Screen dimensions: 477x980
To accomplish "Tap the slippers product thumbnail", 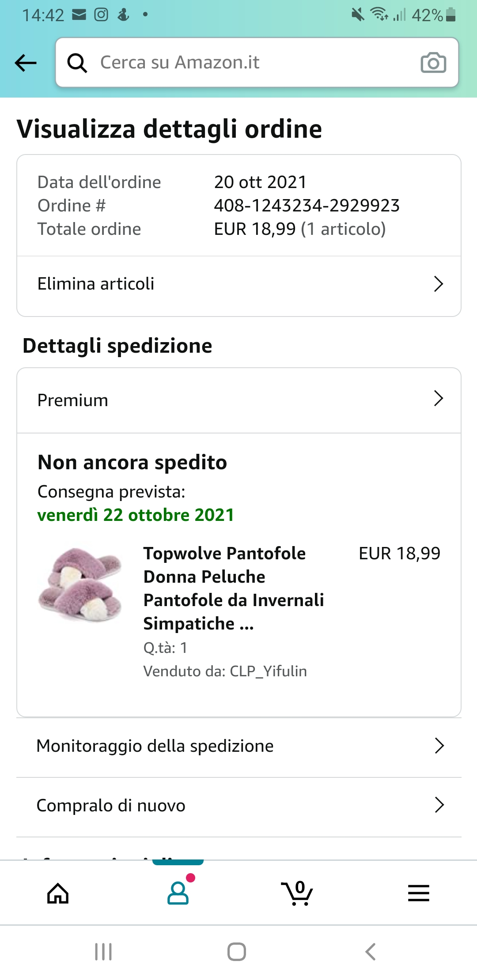I will coord(80,585).
